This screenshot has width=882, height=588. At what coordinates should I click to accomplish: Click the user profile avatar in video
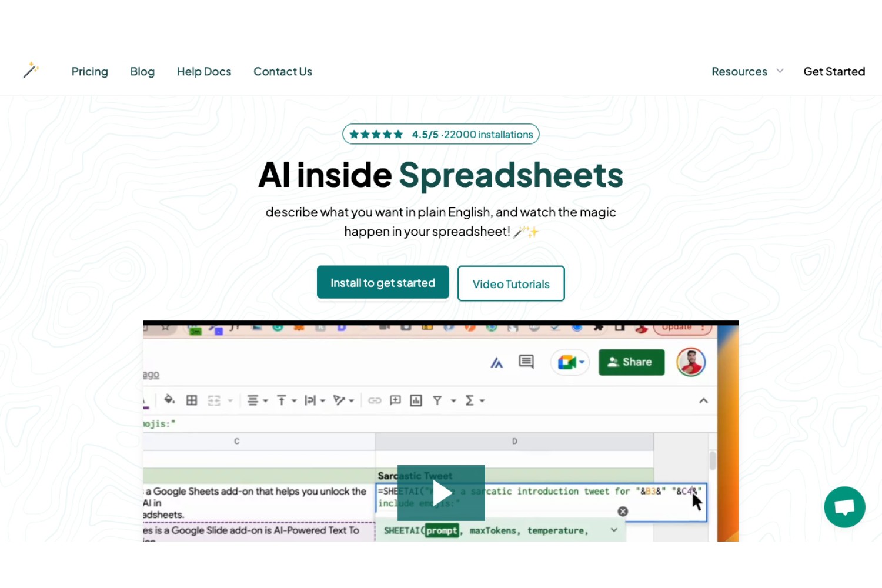(x=691, y=362)
